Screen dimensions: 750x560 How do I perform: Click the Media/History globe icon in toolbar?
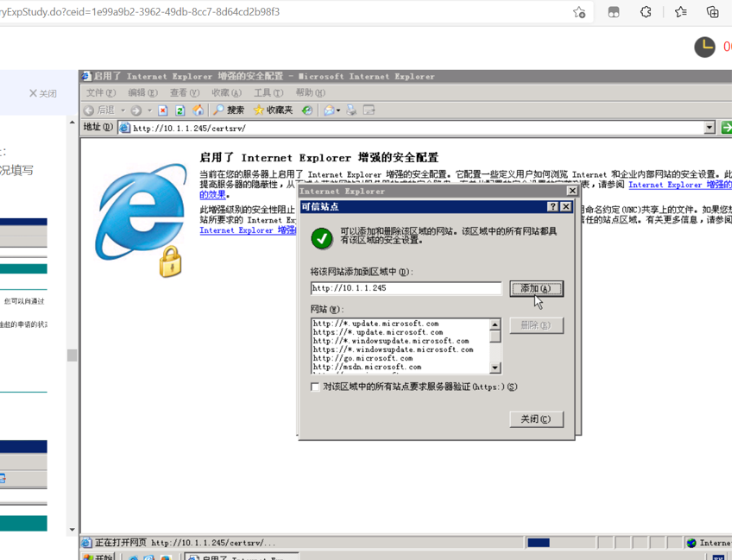pos(307,110)
